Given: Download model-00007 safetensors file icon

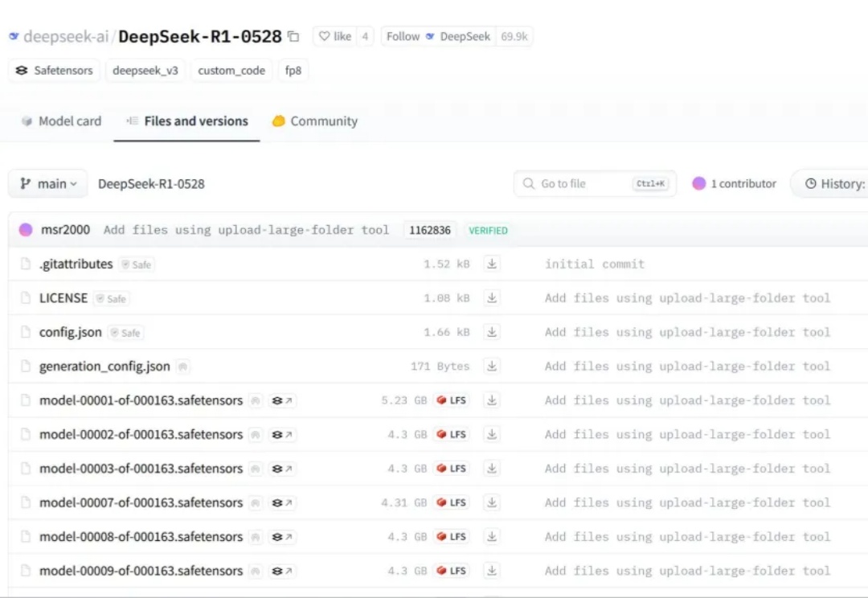Looking at the screenshot, I should (x=492, y=502).
